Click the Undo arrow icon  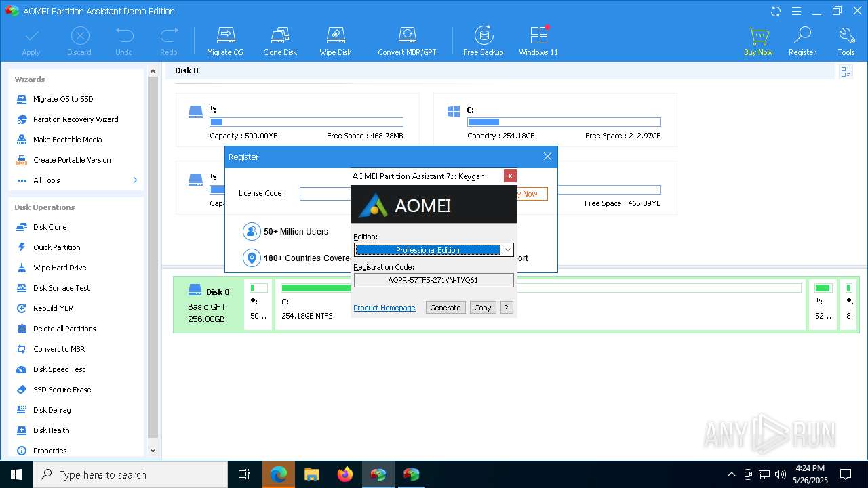[124, 41]
